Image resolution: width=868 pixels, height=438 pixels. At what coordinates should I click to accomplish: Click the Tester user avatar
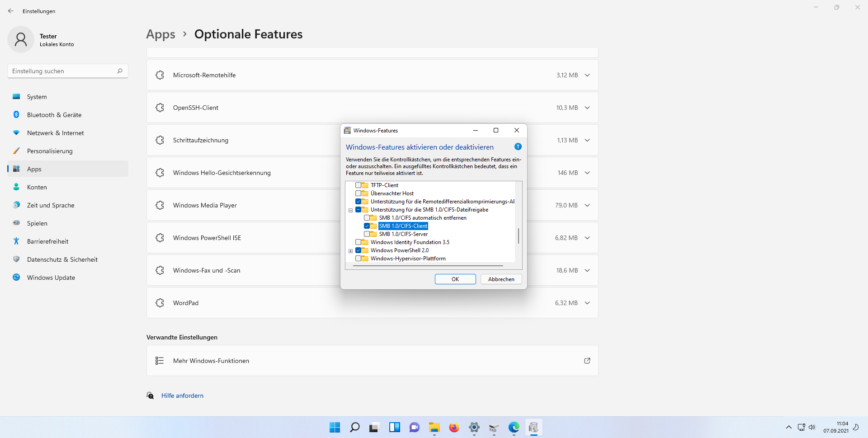(x=21, y=39)
